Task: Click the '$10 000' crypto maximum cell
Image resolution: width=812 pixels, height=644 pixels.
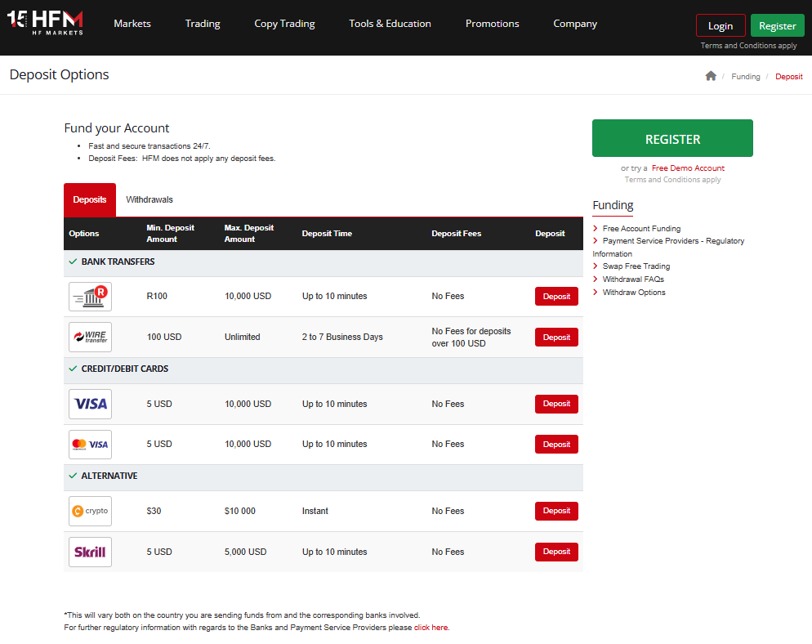Action: [x=240, y=512]
